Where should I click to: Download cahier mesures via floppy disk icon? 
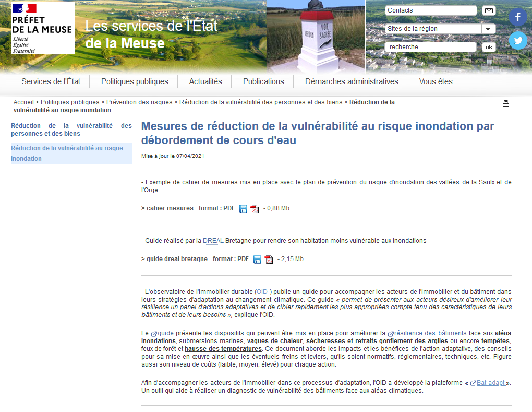pyautogui.click(x=243, y=209)
